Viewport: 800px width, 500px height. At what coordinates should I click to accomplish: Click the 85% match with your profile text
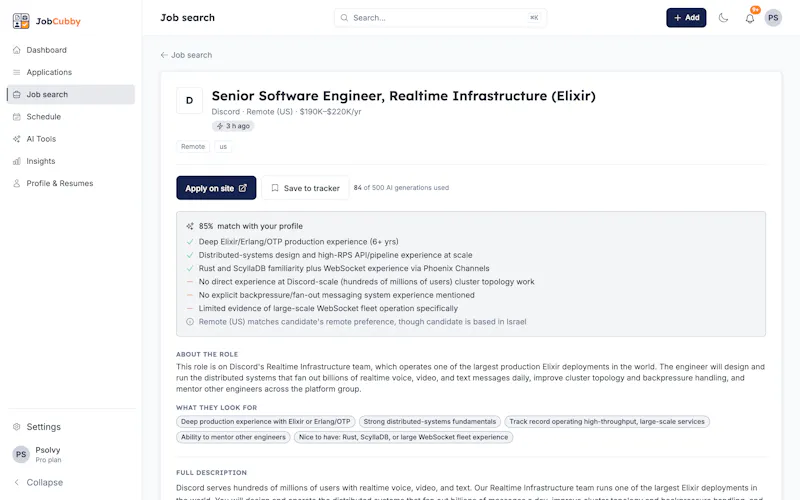[x=251, y=226]
